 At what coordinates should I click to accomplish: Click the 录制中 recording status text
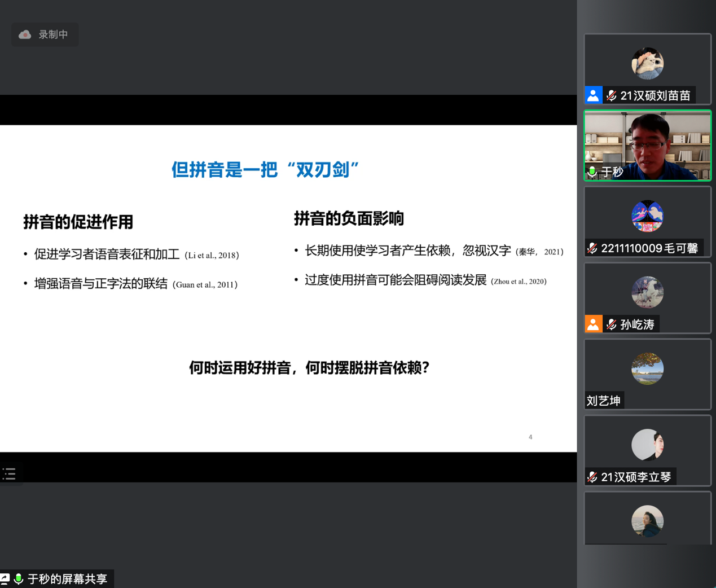point(53,35)
